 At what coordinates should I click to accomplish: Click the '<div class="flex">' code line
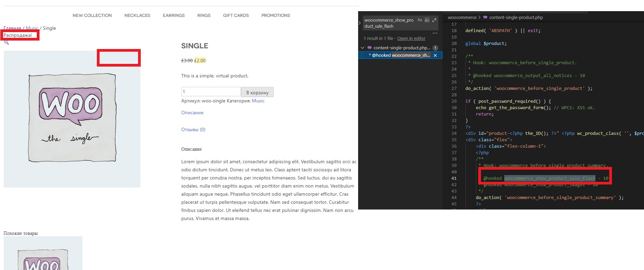tap(489, 140)
